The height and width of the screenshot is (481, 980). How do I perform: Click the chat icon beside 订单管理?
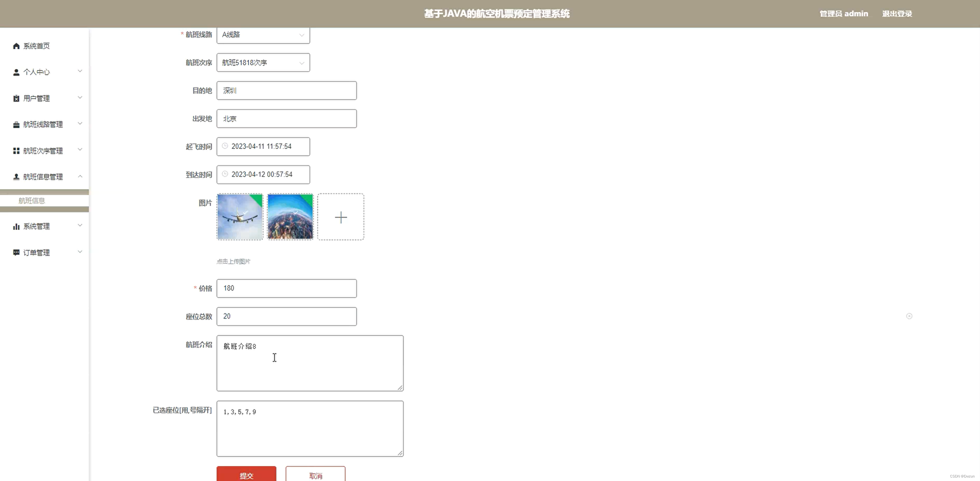(16, 253)
